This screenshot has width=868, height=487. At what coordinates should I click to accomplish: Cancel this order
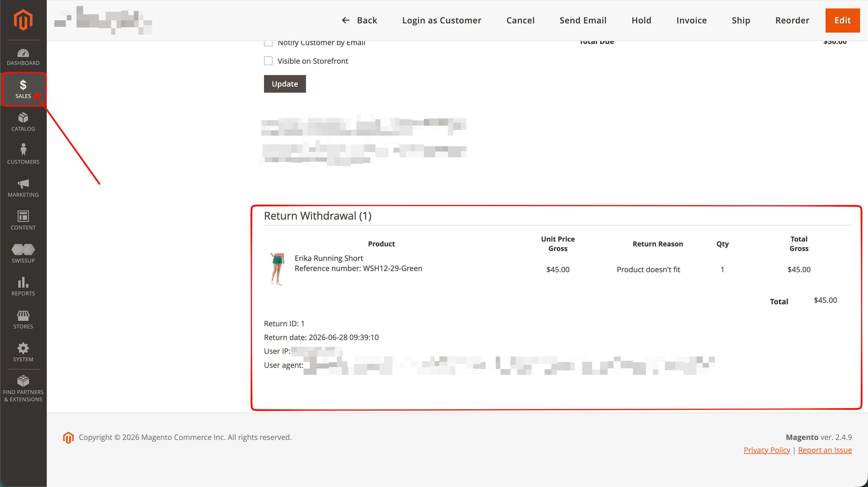[520, 20]
